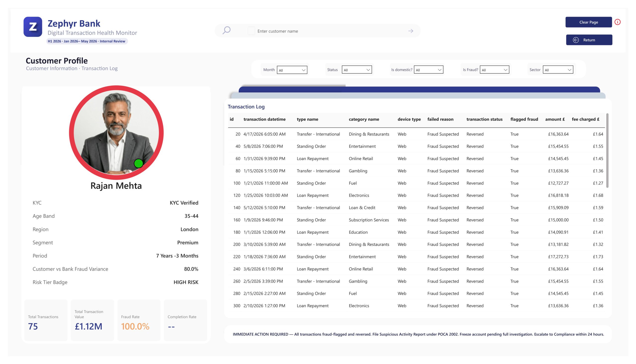Click the Return button

(589, 40)
